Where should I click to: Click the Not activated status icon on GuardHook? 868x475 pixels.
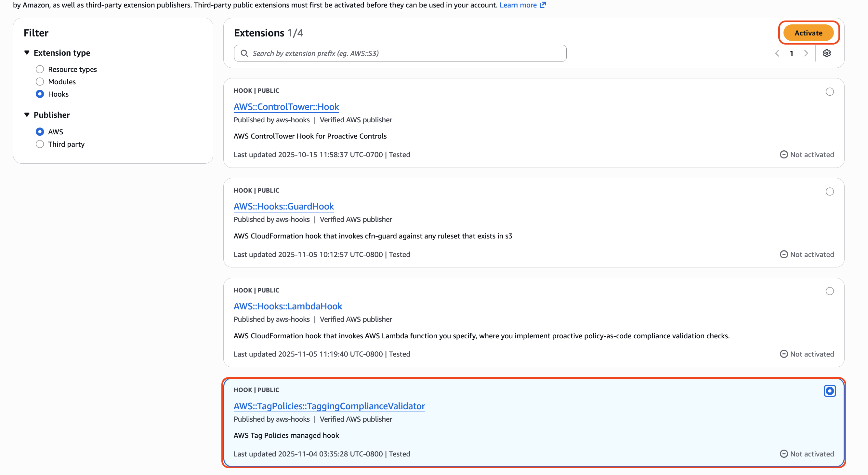point(784,254)
